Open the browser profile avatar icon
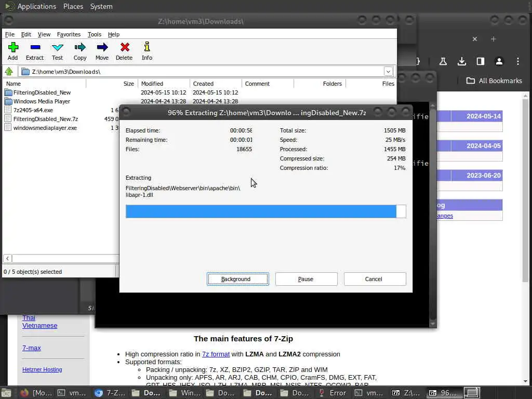Image resolution: width=532 pixels, height=399 pixels. tap(499, 61)
